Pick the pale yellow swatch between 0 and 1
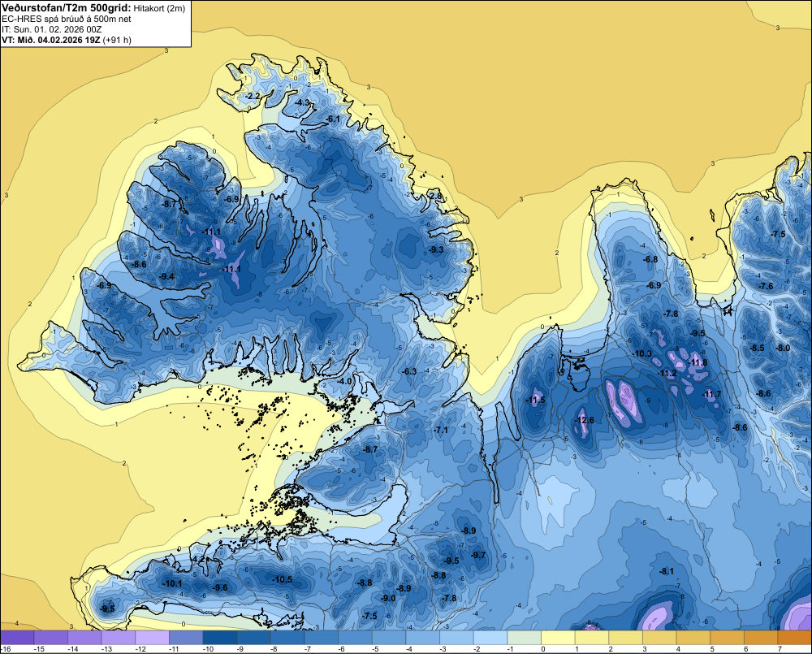This screenshot has height=654, width=812. (559, 638)
